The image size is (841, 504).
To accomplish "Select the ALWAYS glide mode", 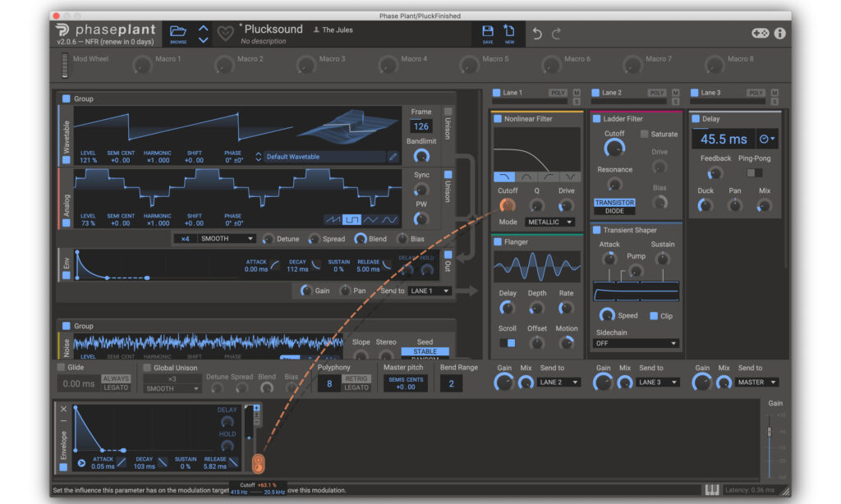I will pos(116,378).
